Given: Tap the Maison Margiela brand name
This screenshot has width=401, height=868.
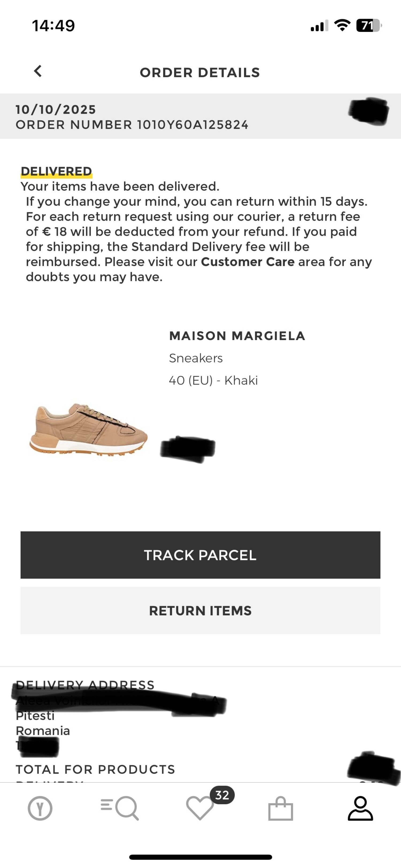Looking at the screenshot, I should click(237, 336).
